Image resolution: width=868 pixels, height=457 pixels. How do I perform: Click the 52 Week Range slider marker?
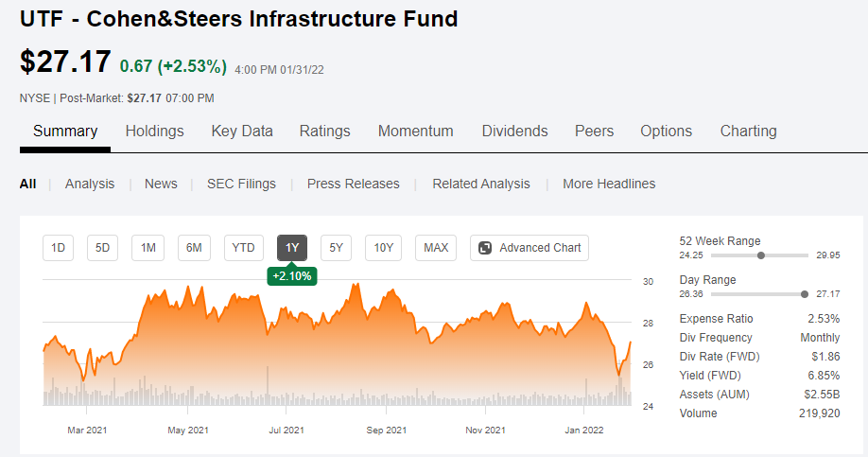(x=761, y=255)
